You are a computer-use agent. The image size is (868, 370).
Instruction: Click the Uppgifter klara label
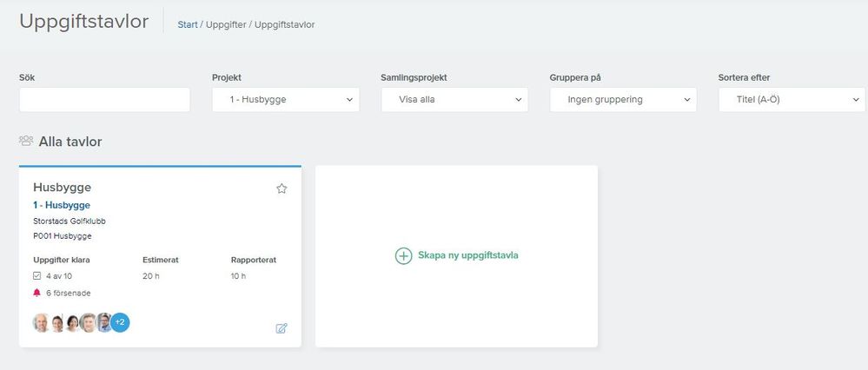(x=62, y=260)
